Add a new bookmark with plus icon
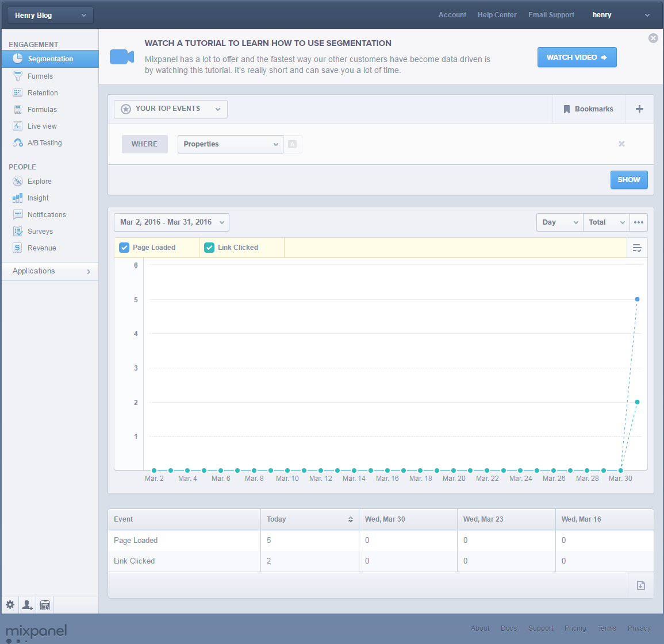 point(639,109)
